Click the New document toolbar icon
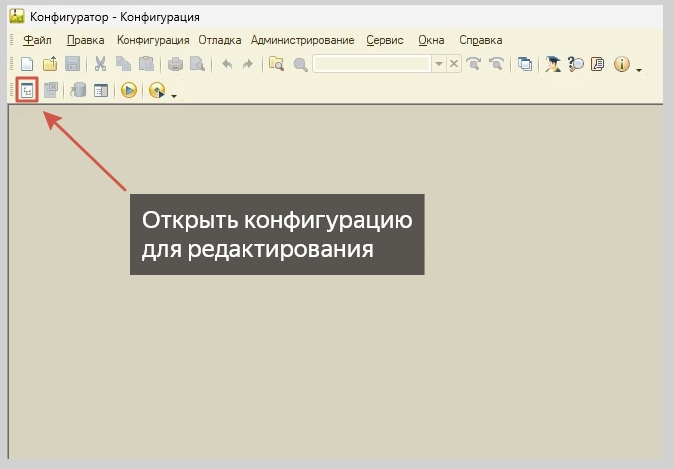 click(x=28, y=64)
